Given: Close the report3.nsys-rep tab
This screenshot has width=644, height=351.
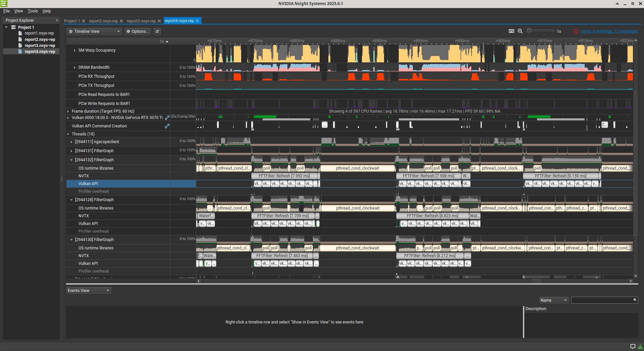Looking at the screenshot, I should click(159, 21).
